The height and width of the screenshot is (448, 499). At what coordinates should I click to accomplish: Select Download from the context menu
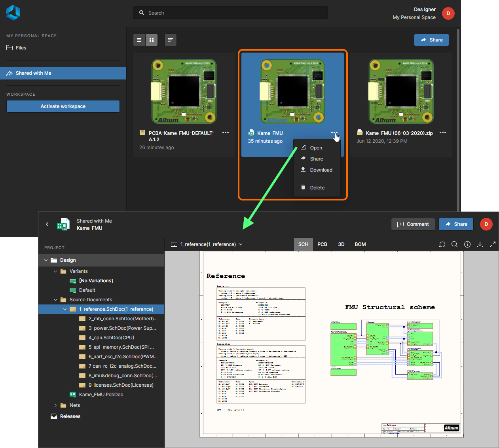[321, 170]
